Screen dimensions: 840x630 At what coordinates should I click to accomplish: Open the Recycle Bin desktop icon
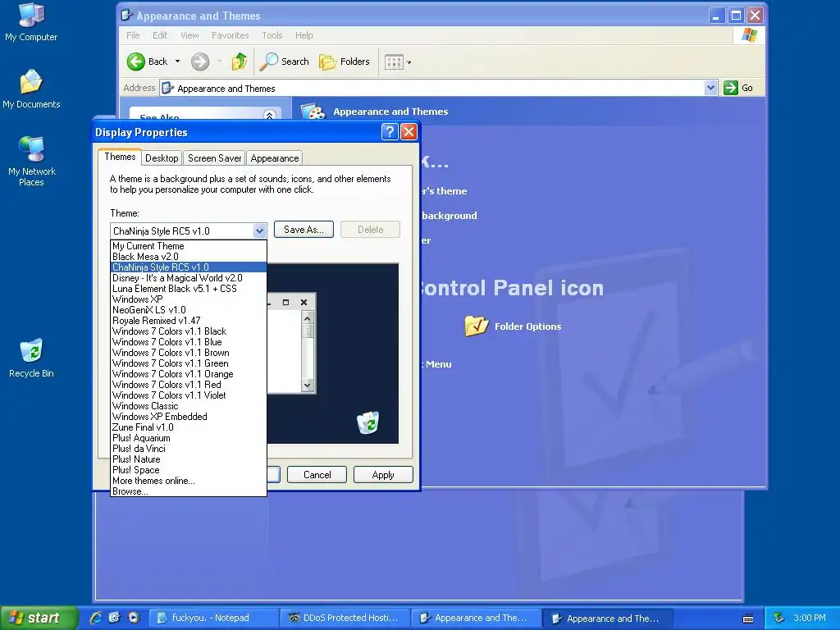tap(31, 358)
